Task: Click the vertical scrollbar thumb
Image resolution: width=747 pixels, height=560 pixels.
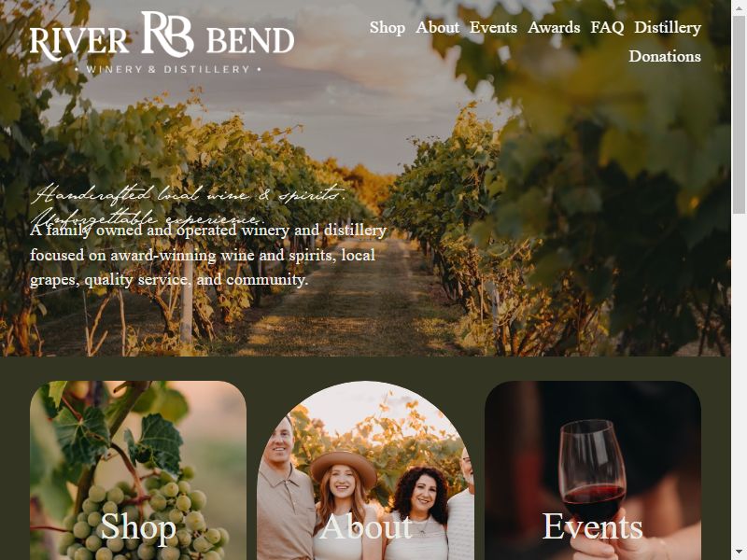Action: [739, 114]
